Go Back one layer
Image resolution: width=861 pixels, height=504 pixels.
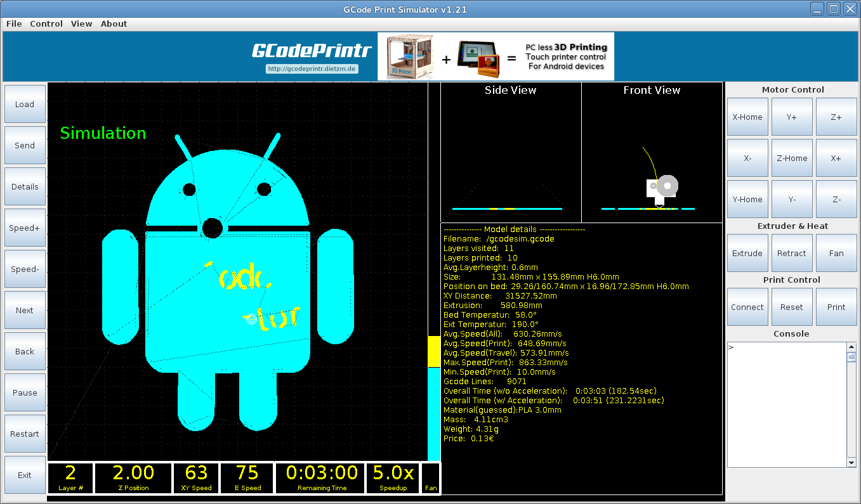tap(25, 351)
